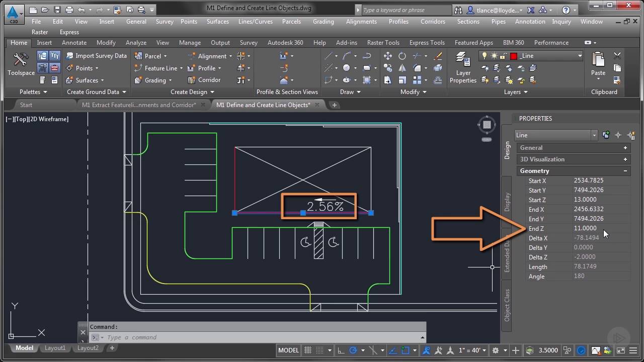Open the Analyze ribbon tab
This screenshot has height=362, width=644.
[136, 43]
